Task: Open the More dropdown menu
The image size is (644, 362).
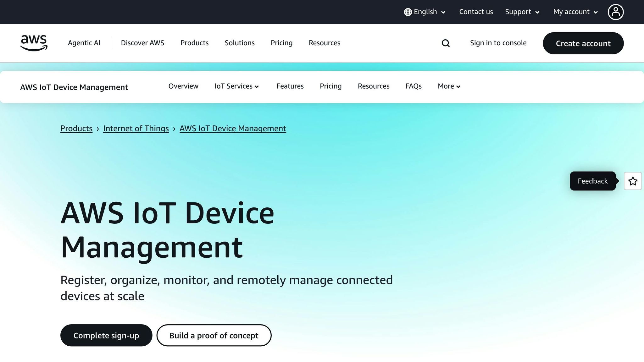Action: [x=449, y=86]
